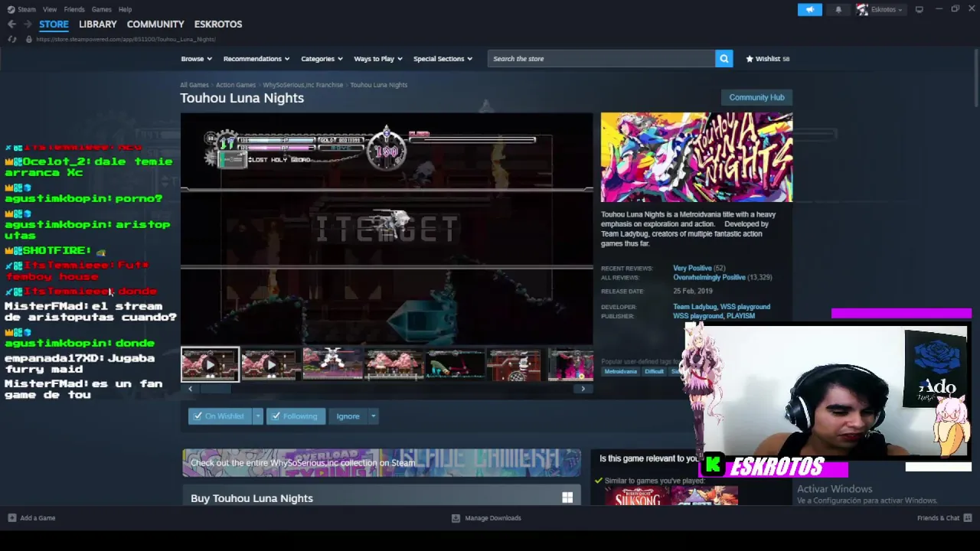Click the Ignore button

[x=348, y=416]
